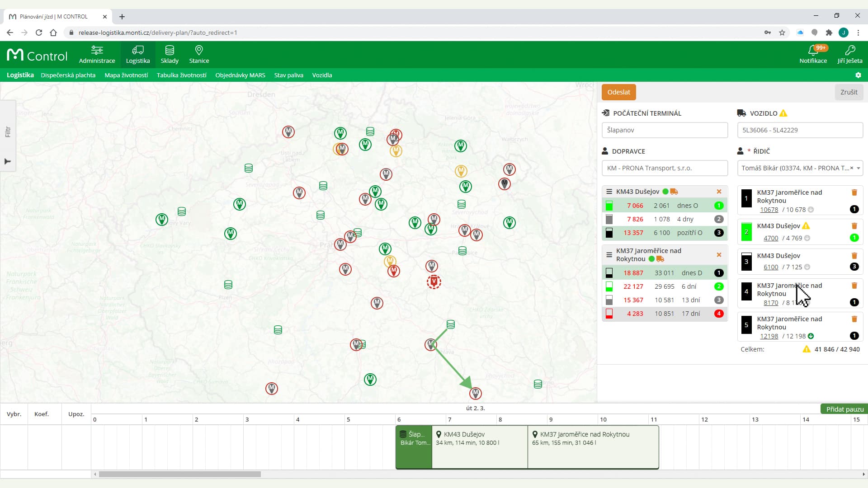
Task: Click the DOPRAVCE KM - PRONA Transport field
Action: coord(665,168)
